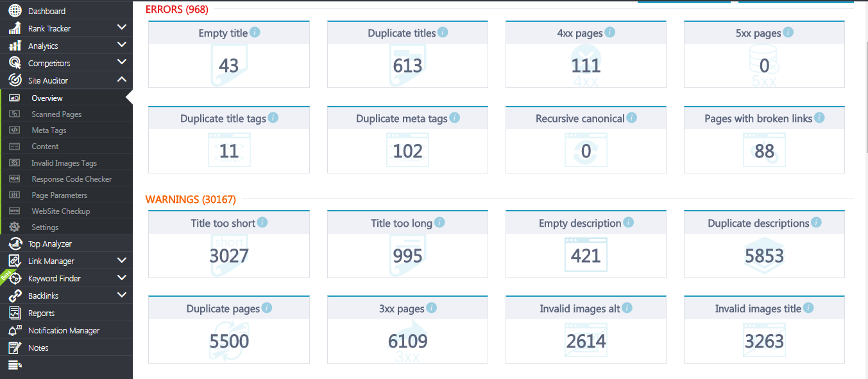The height and width of the screenshot is (379, 868).
Task: Expand the Analytics menu chevron
Action: coord(122,45)
